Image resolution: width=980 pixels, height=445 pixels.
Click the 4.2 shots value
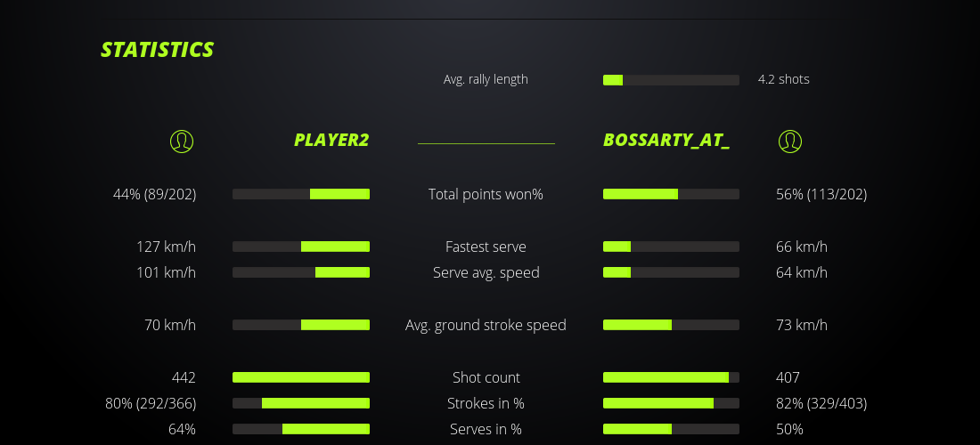tap(783, 79)
